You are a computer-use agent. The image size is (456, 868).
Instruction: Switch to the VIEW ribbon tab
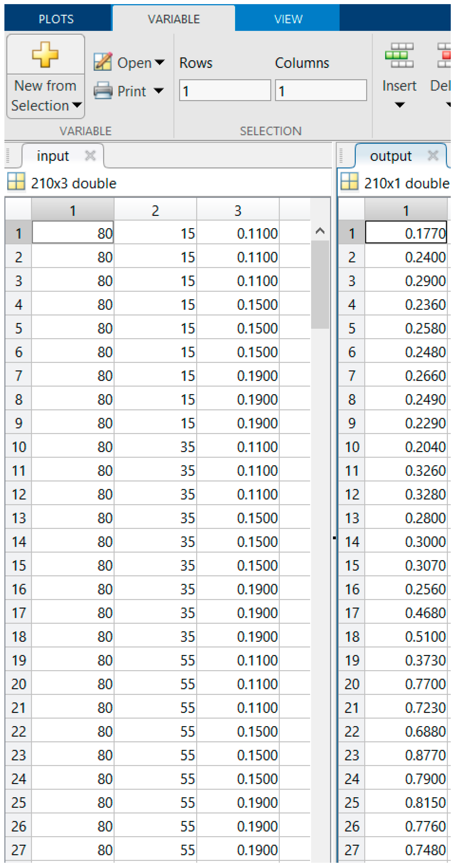click(x=288, y=19)
